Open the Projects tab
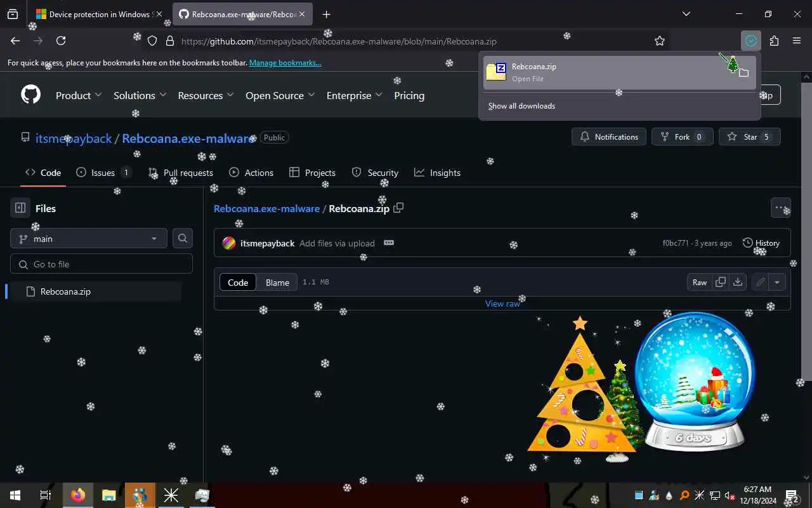The image size is (812, 508). pyautogui.click(x=312, y=173)
